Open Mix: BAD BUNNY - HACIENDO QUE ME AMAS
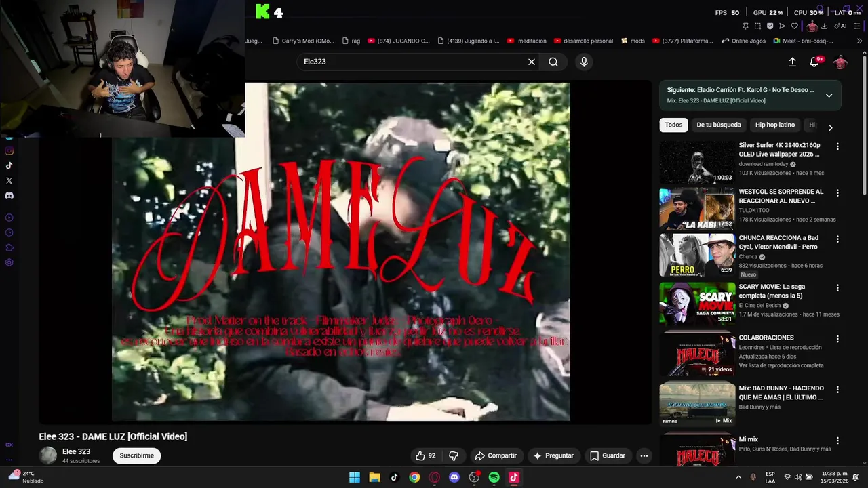This screenshot has width=868, height=488. [781, 392]
